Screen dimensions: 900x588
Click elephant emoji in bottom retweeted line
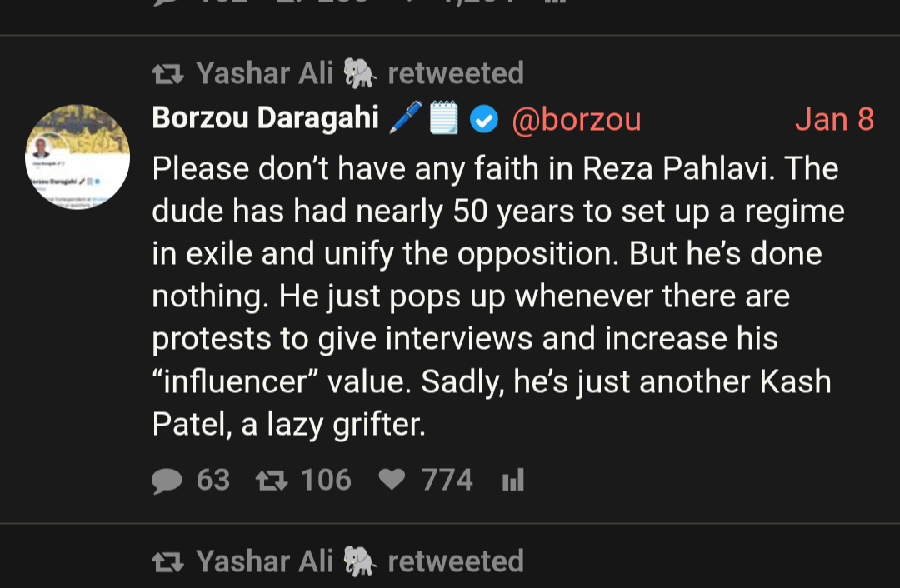360,561
